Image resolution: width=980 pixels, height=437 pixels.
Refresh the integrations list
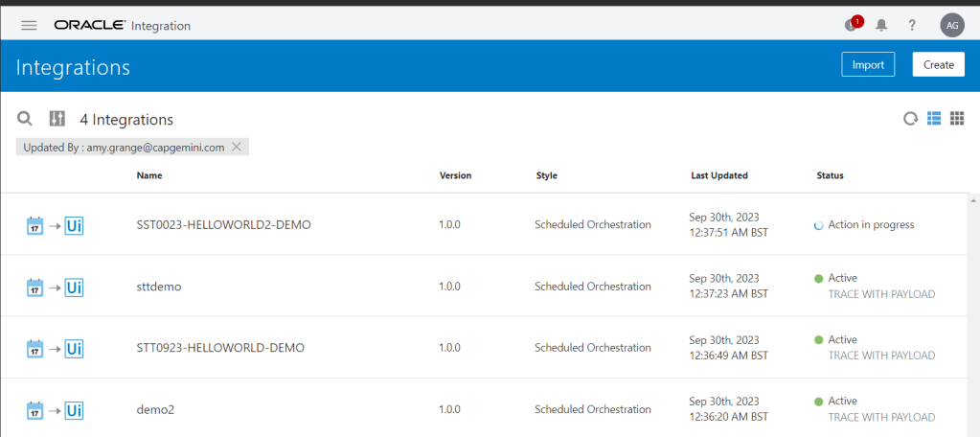(x=910, y=119)
